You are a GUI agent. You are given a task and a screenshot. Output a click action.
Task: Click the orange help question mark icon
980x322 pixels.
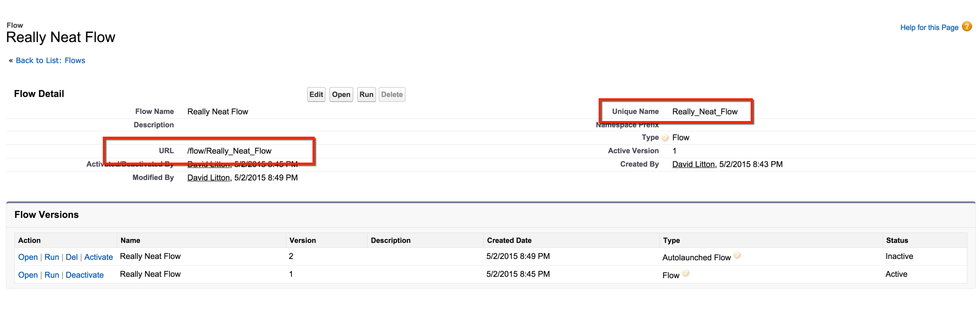click(x=967, y=27)
